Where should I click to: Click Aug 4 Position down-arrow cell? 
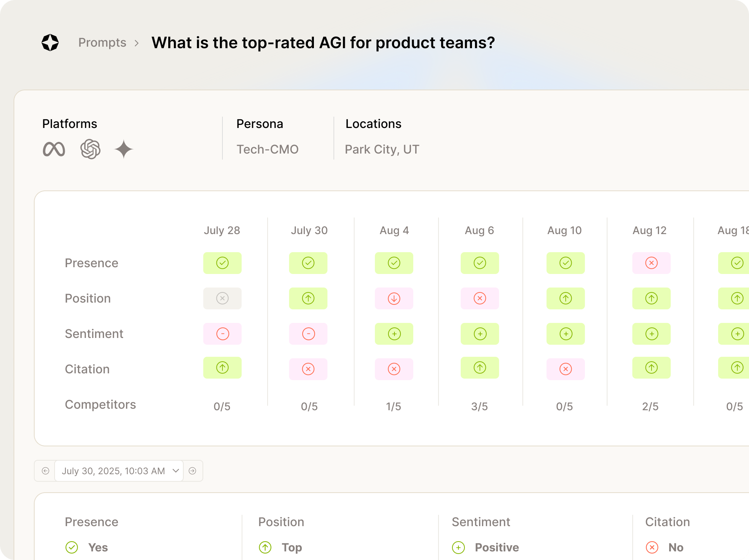394,298
